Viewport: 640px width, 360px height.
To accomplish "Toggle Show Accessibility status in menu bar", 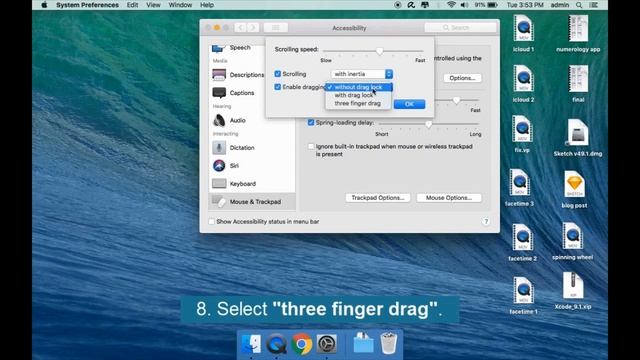I will 211,222.
